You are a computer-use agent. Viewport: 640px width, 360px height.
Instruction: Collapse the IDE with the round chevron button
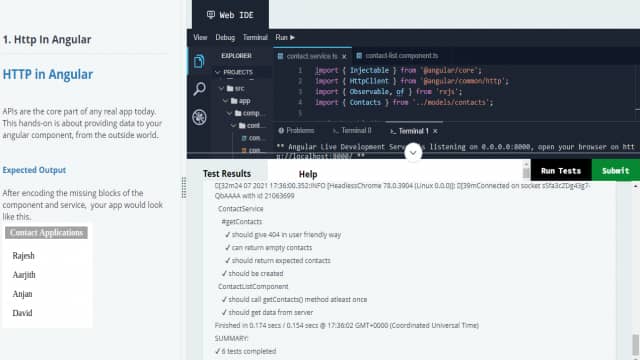coord(413,153)
